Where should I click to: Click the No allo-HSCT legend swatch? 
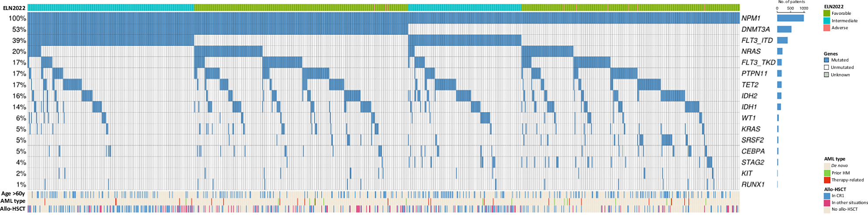tap(827, 209)
